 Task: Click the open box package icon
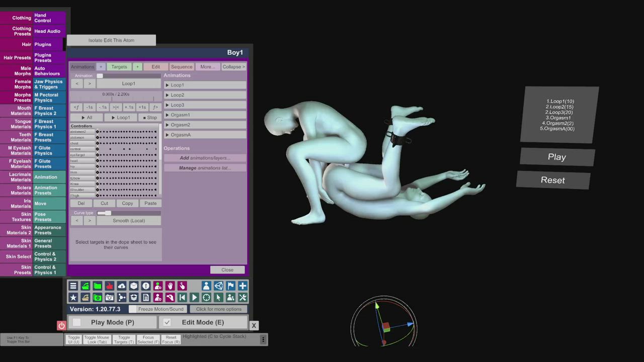pyautogui.click(x=133, y=298)
